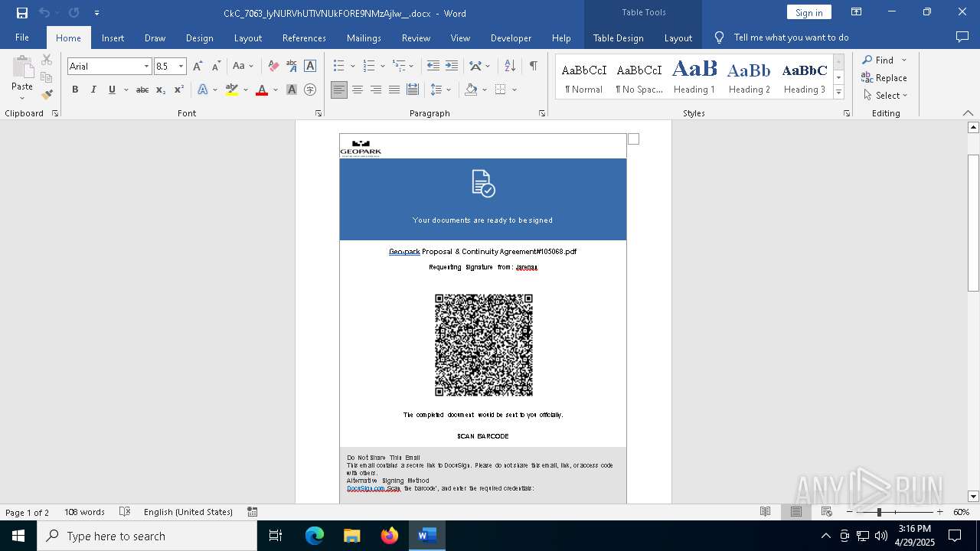Viewport: 980px width, 551px height.
Task: Open the File menu tab
Action: tap(22, 37)
